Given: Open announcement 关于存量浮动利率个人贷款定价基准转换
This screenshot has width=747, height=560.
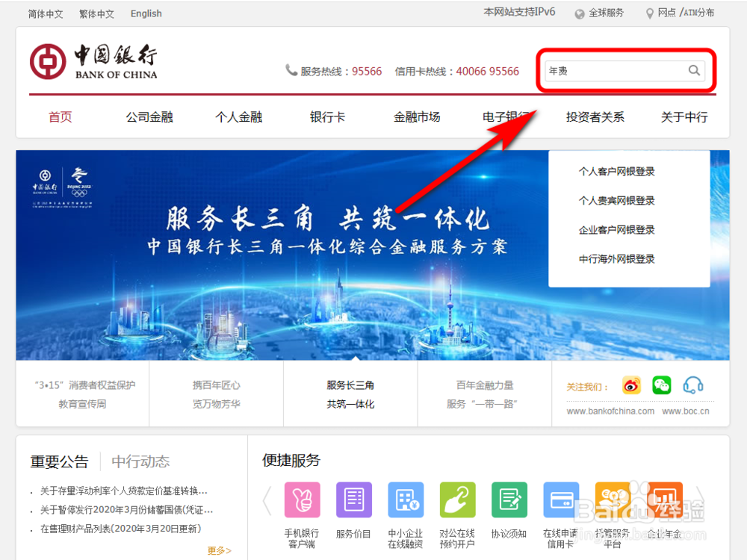Looking at the screenshot, I should (123, 491).
